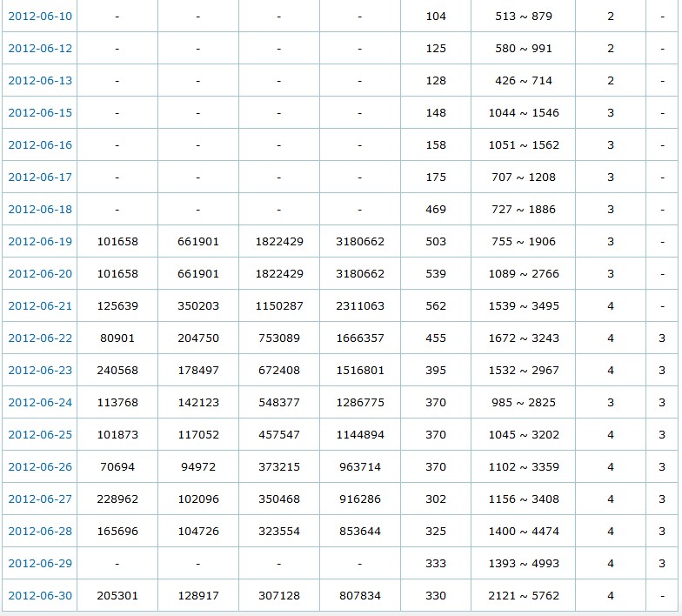
Task: Click the 2012-06-29 date link
Action: (40, 564)
